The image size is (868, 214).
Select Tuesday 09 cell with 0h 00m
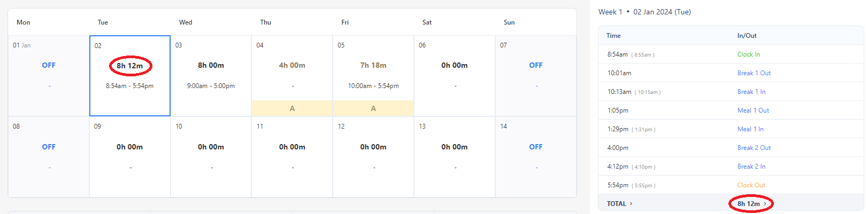(130, 156)
